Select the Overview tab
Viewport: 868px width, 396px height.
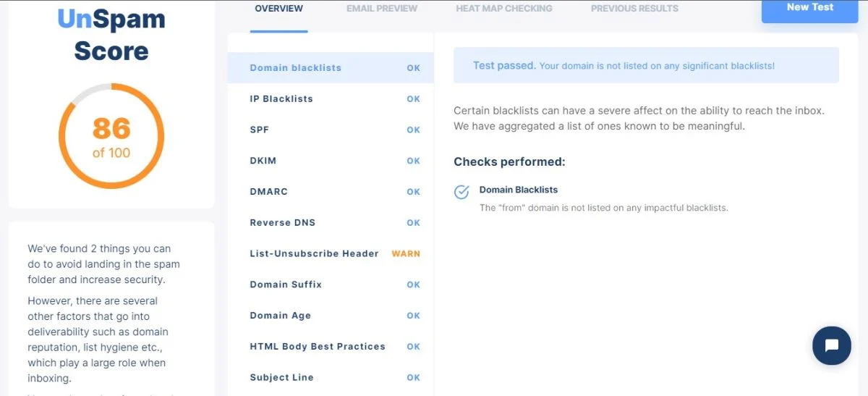[x=279, y=9]
